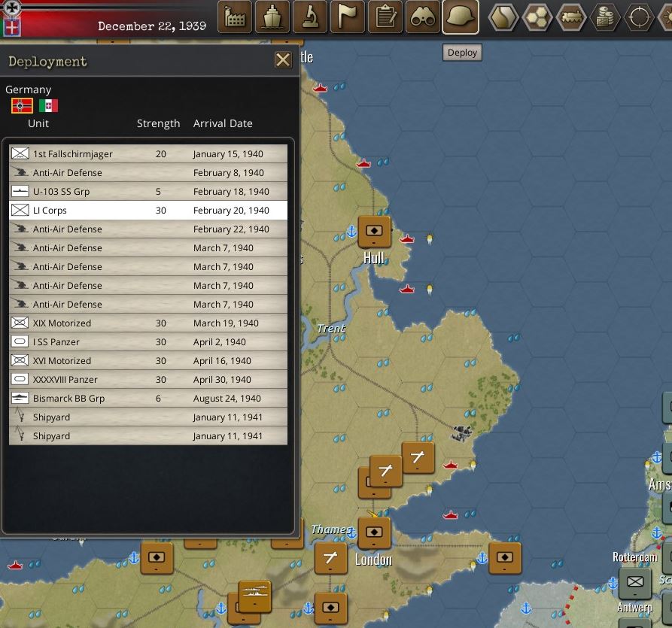672x628 pixels.
Task: Click the helmet deployment icon
Action: (x=461, y=17)
